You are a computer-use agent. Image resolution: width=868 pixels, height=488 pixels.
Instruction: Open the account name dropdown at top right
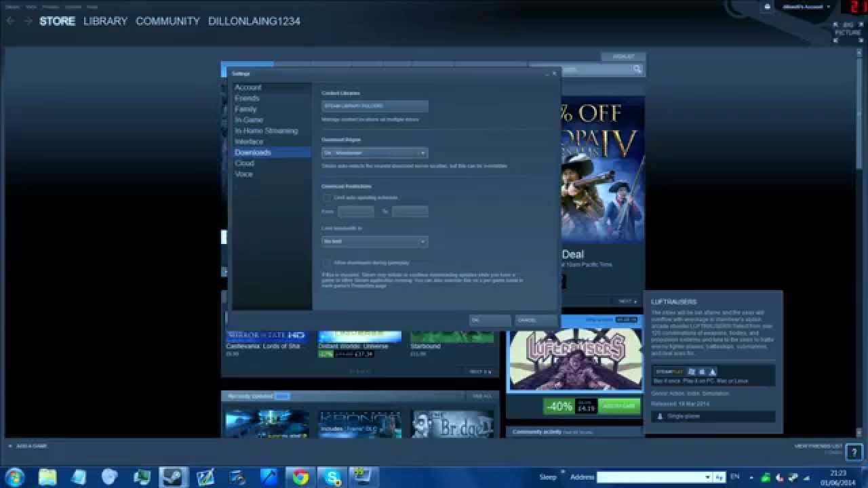point(806,7)
